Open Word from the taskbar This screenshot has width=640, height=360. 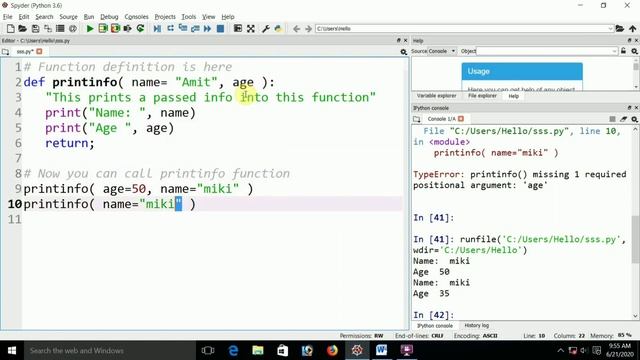point(381,350)
